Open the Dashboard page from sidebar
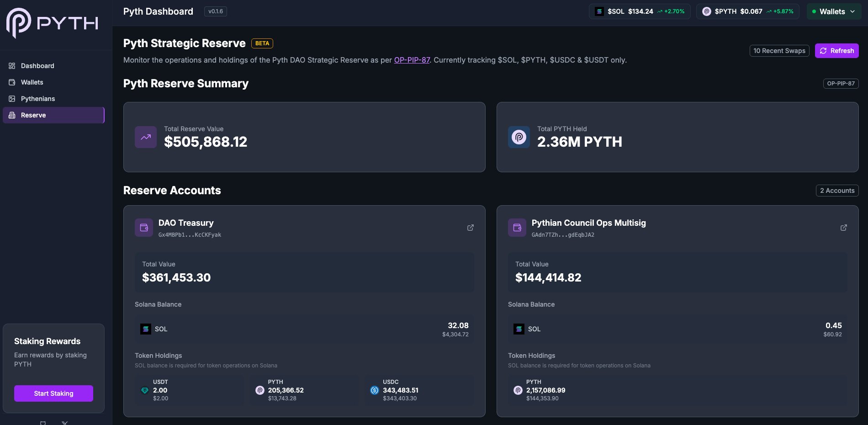Image resolution: width=868 pixels, height=425 pixels. tap(37, 66)
